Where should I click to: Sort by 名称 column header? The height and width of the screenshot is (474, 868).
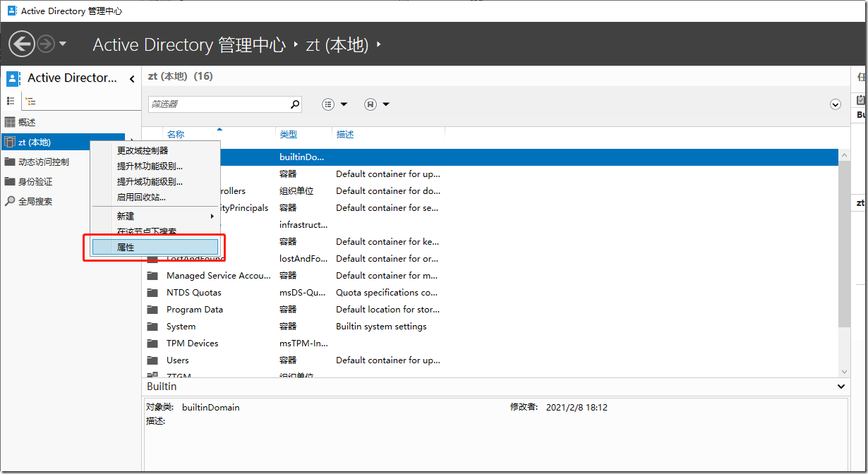pyautogui.click(x=176, y=135)
